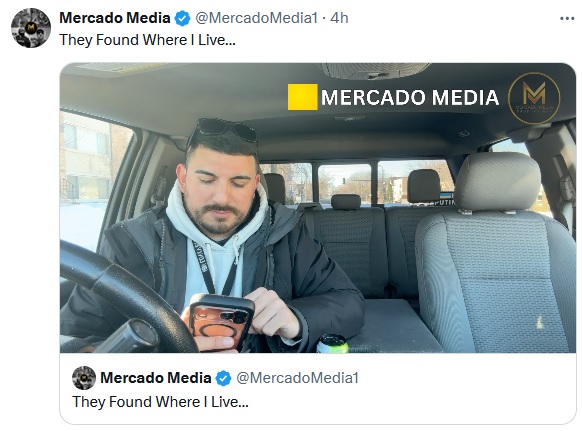Open the three-dot more options menu

pyautogui.click(x=567, y=18)
